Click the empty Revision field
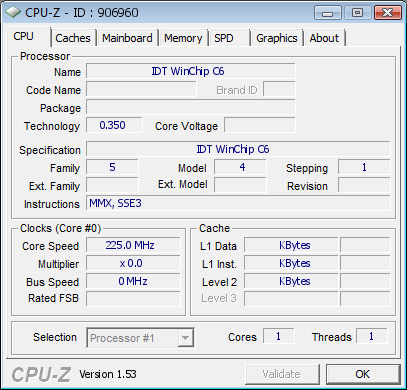The height and width of the screenshot is (390, 407). click(x=364, y=185)
